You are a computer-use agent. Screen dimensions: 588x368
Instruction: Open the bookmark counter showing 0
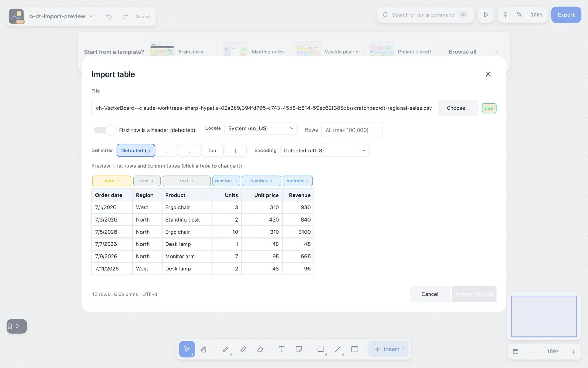(17, 326)
